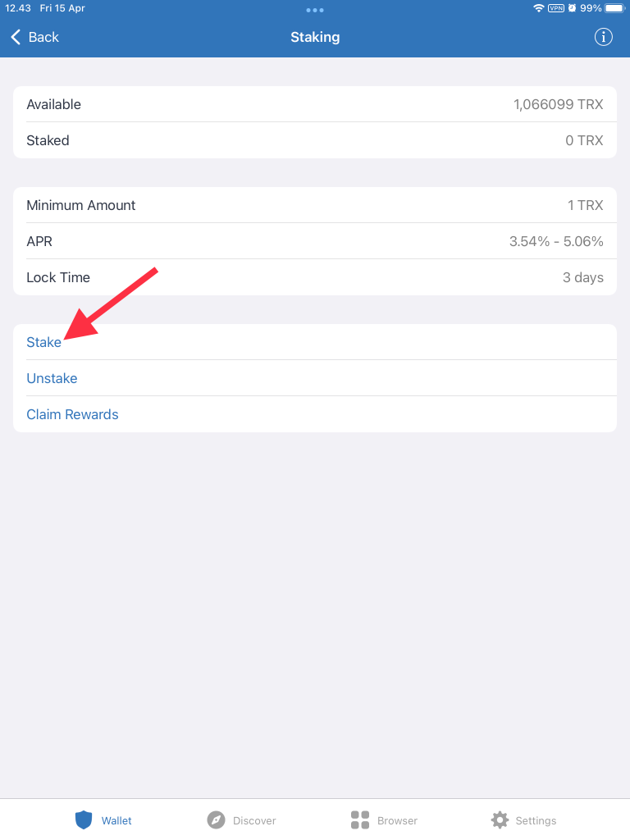Select the Wallet shield icon
The image size is (630, 840).
click(84, 819)
